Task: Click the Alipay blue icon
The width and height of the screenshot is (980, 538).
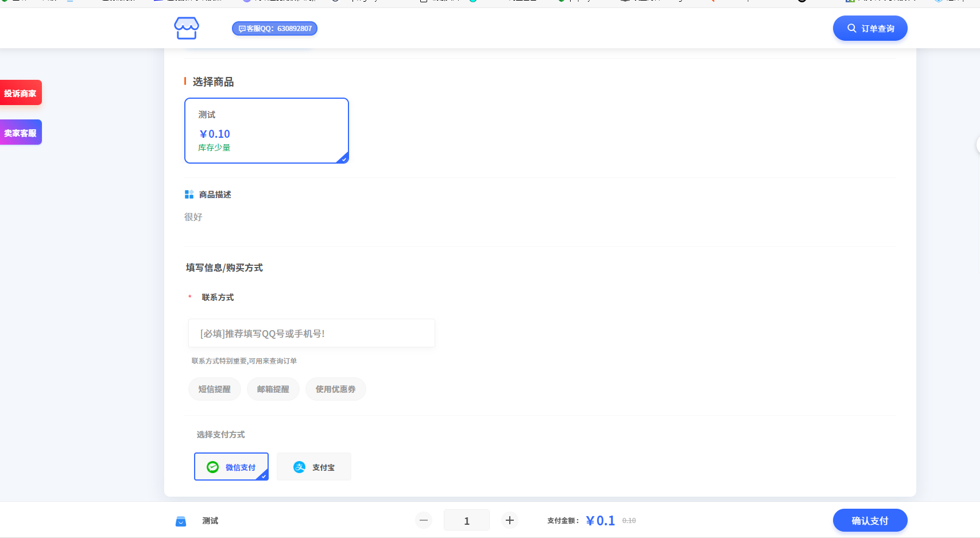Action: click(299, 467)
